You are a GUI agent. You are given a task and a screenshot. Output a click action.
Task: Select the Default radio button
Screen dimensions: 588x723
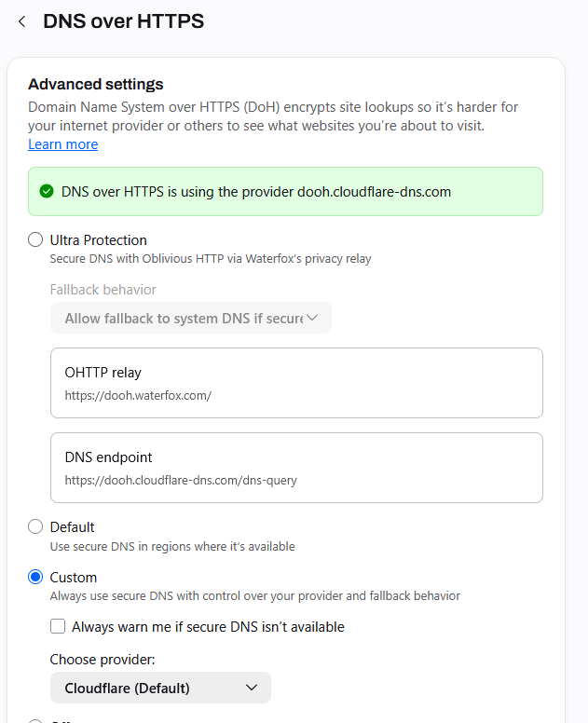coord(35,526)
